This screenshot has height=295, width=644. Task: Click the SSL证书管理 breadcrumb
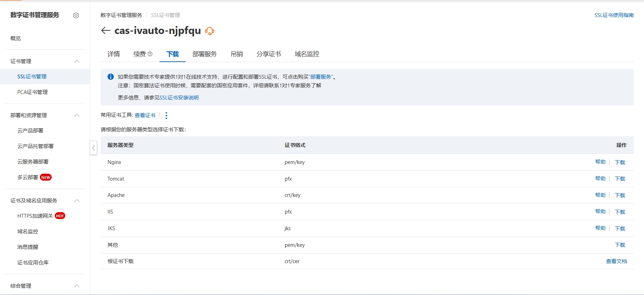165,15
